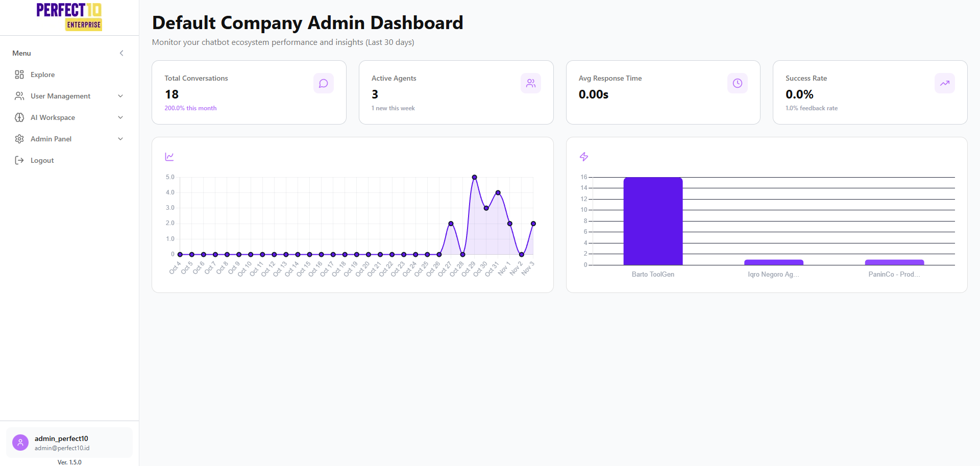Click the Total Conversations chat icon
980x466 pixels.
324,83
